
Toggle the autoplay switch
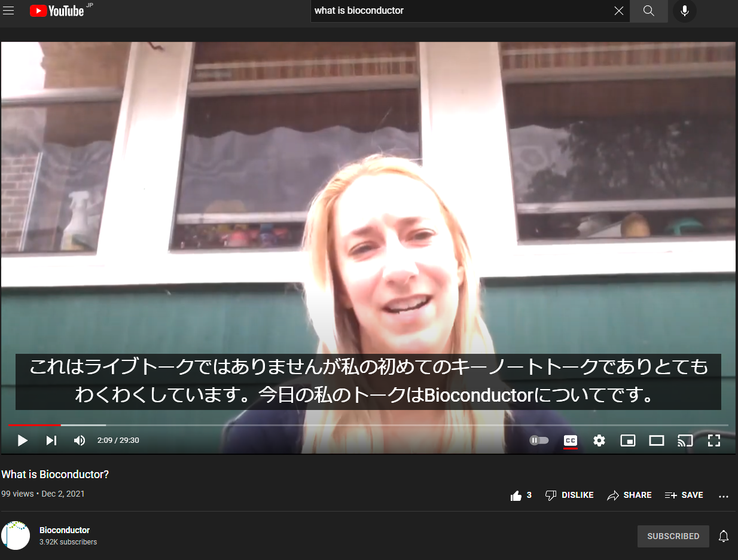(539, 440)
